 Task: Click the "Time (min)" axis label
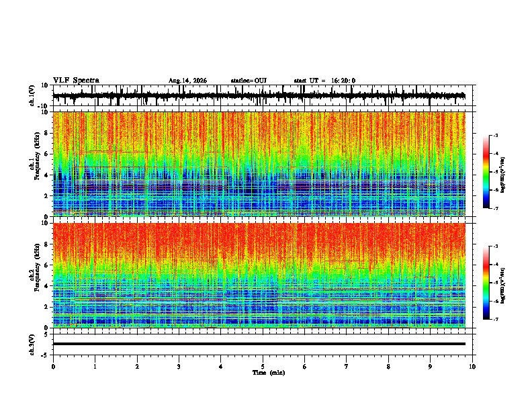click(x=269, y=373)
